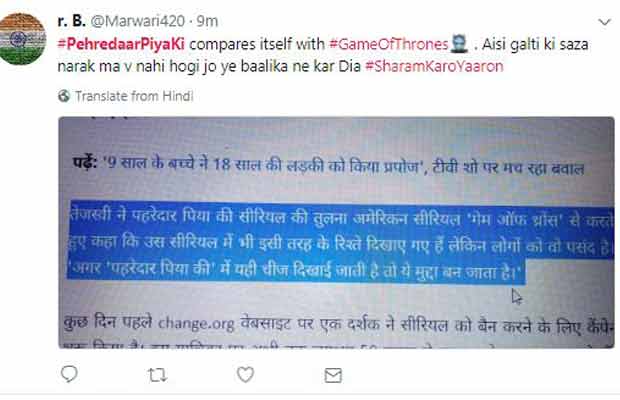Click the globe icon beside Translate

point(64,96)
